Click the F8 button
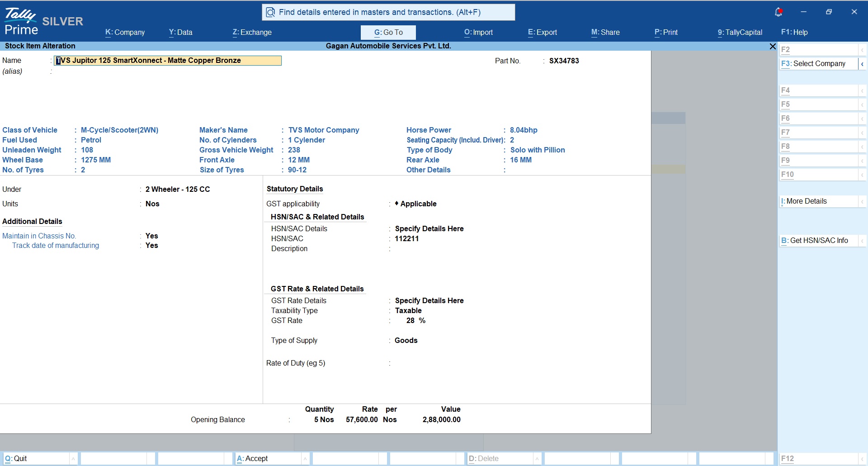 (818, 147)
